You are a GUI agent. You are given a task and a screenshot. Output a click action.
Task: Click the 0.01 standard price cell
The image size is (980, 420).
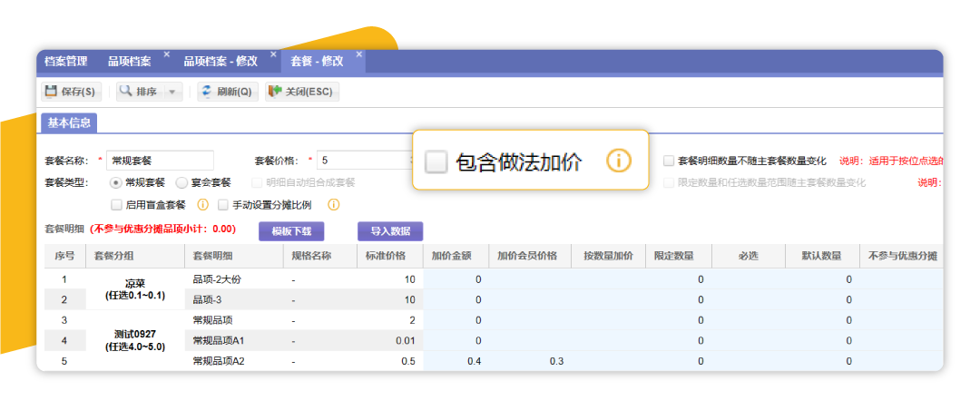pos(390,340)
